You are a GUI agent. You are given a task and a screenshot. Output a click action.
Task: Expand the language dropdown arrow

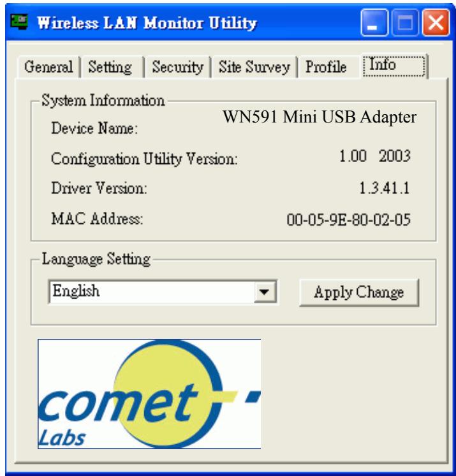[265, 292]
